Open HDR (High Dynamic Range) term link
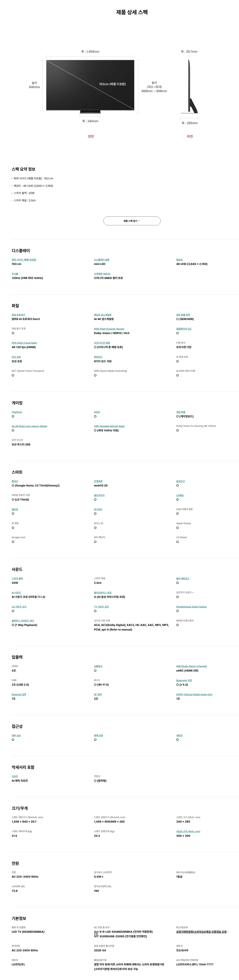The image size is (239, 980). coord(109,329)
